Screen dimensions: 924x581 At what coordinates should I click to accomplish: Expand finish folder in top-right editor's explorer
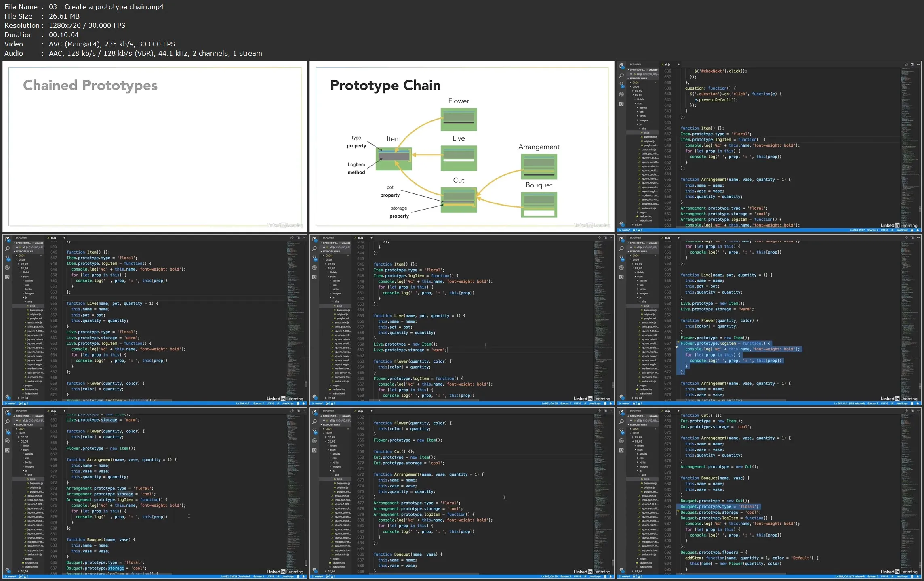(x=640, y=99)
